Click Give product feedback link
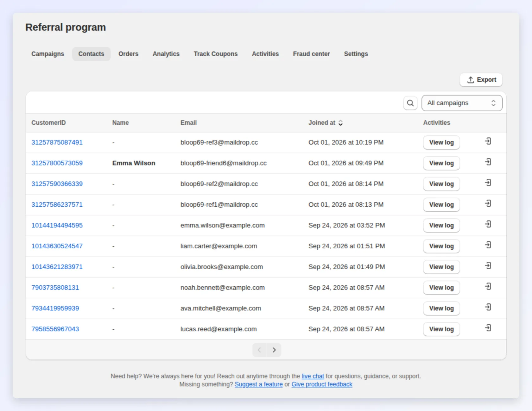532x411 pixels. coord(322,384)
